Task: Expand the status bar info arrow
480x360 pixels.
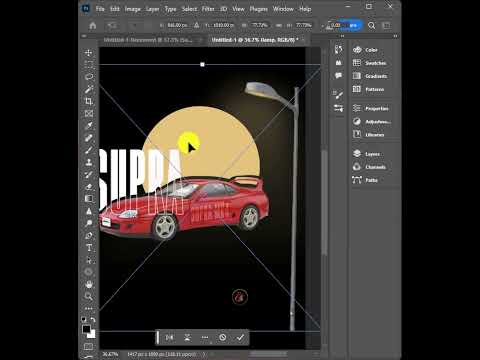Action: [204, 354]
